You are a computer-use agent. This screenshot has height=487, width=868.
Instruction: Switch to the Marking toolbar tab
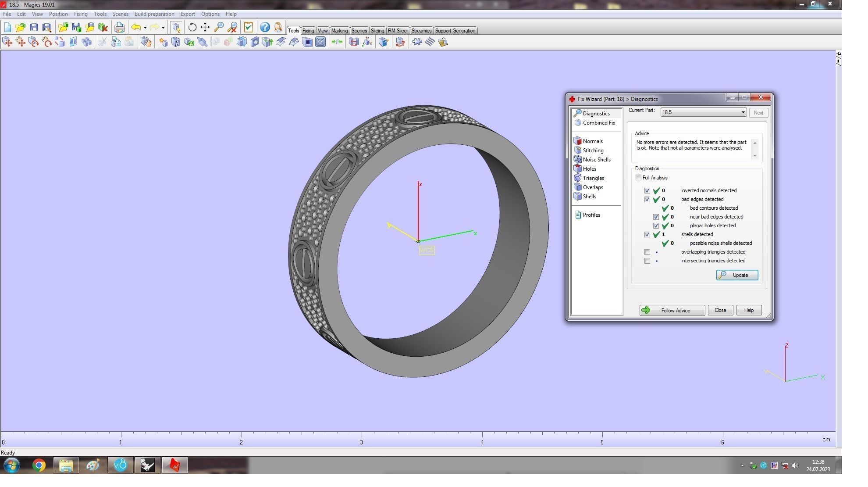point(339,31)
